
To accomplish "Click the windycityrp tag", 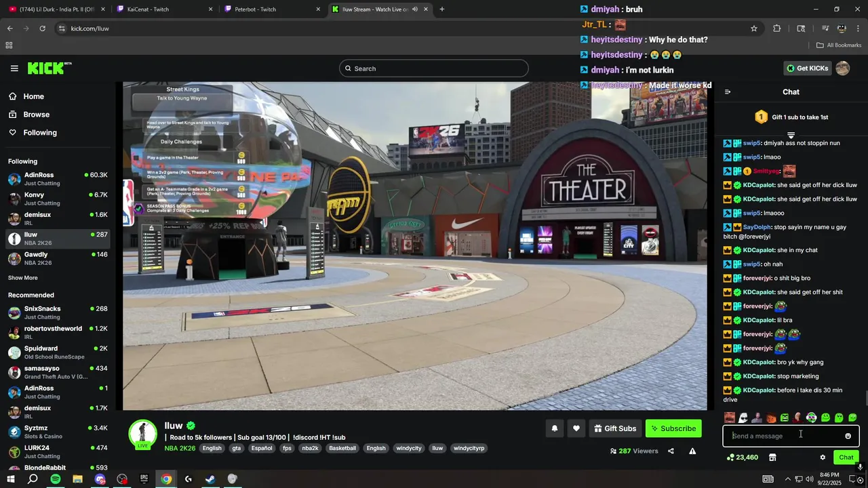I will pyautogui.click(x=469, y=448).
